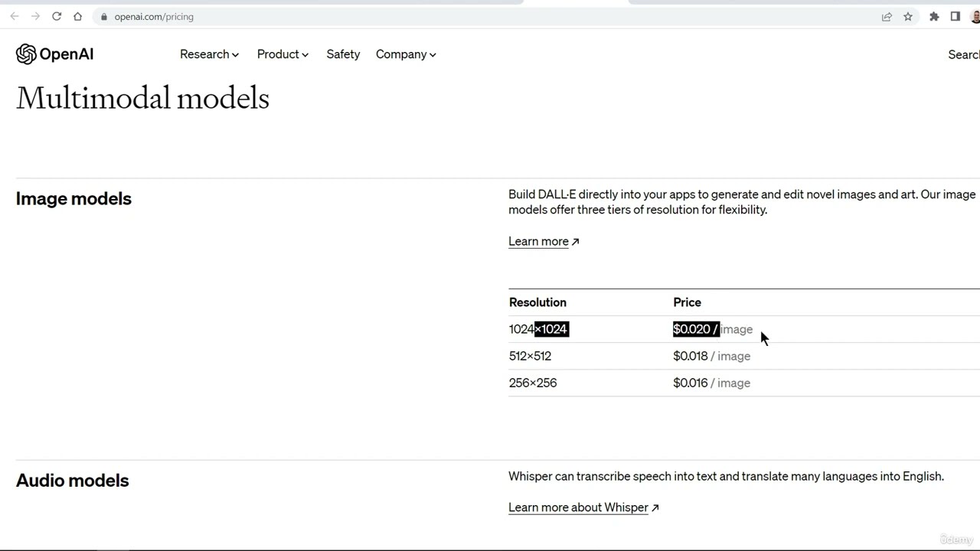The height and width of the screenshot is (551, 980).
Task: Go back with browser back arrow
Action: (14, 16)
